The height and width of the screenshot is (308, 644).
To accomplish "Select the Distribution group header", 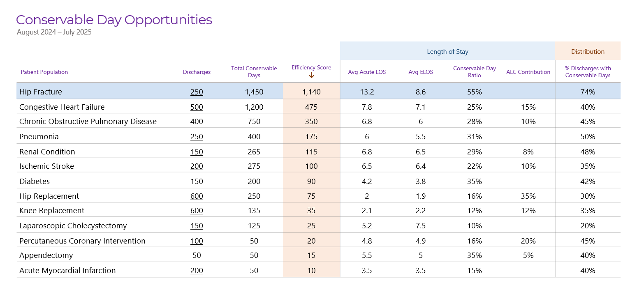I will (588, 51).
